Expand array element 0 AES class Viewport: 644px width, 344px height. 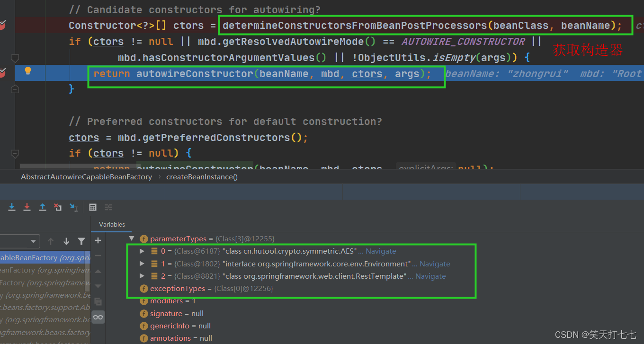(x=142, y=251)
